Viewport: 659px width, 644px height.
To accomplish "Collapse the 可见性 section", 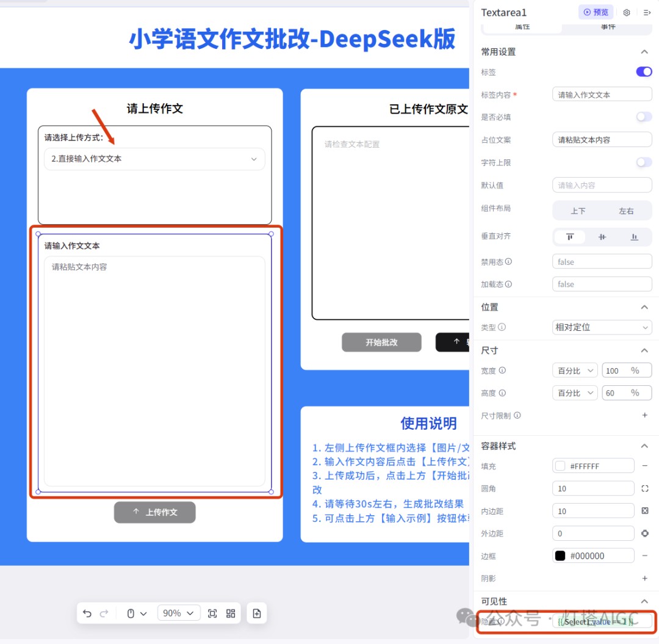I will tap(644, 601).
